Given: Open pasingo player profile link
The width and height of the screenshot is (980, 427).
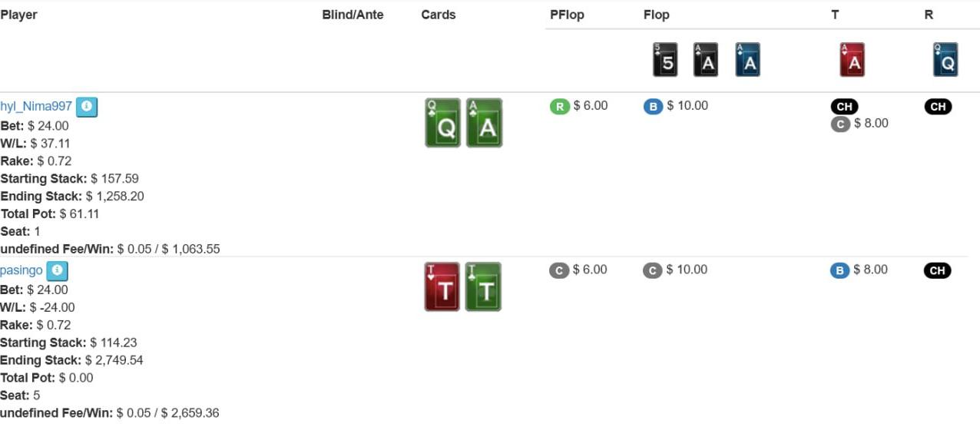Looking at the screenshot, I should [22, 271].
